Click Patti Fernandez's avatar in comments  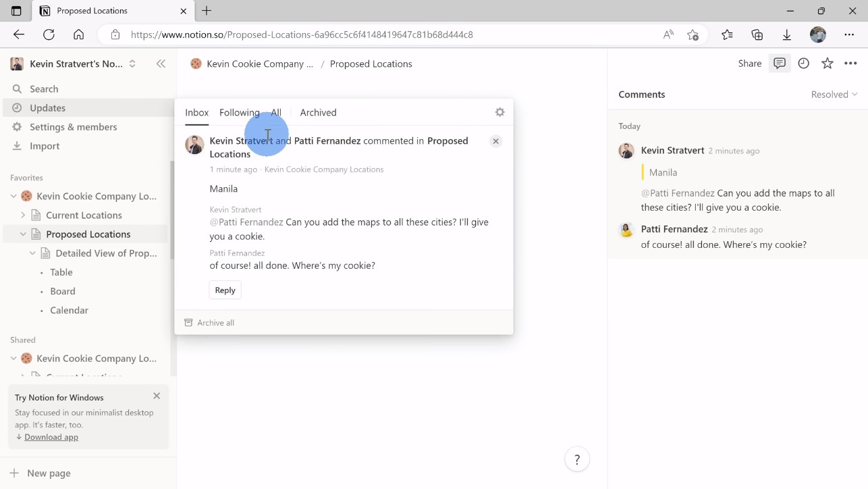pos(626,230)
